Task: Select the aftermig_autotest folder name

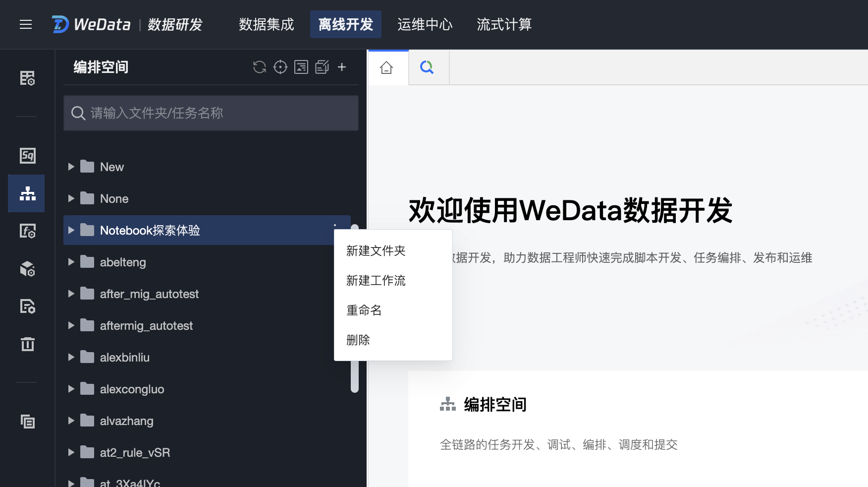Action: pos(146,326)
